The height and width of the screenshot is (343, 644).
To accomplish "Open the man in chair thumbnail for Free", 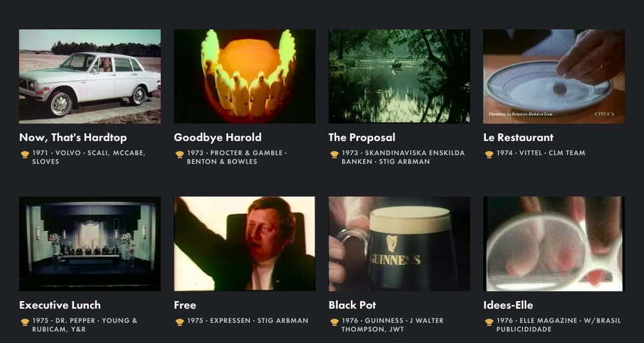I will click(x=245, y=244).
